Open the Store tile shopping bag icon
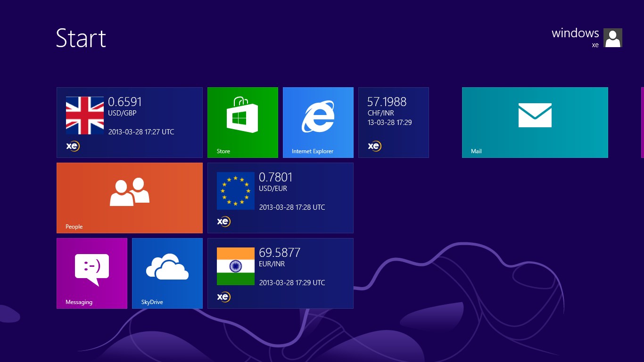This screenshot has height=362, width=644. (x=242, y=115)
